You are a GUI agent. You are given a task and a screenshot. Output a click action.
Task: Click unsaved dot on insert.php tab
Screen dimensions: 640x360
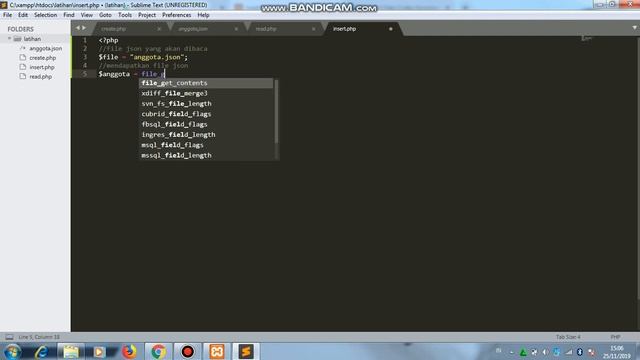tap(391, 29)
